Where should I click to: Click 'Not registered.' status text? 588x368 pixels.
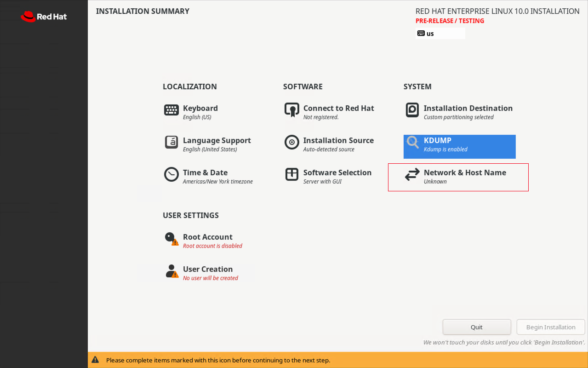click(321, 117)
